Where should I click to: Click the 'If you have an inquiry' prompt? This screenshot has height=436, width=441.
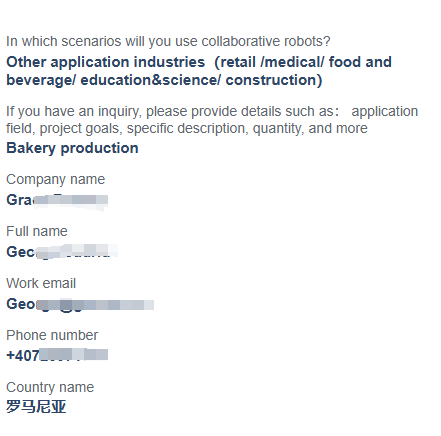[212, 120]
